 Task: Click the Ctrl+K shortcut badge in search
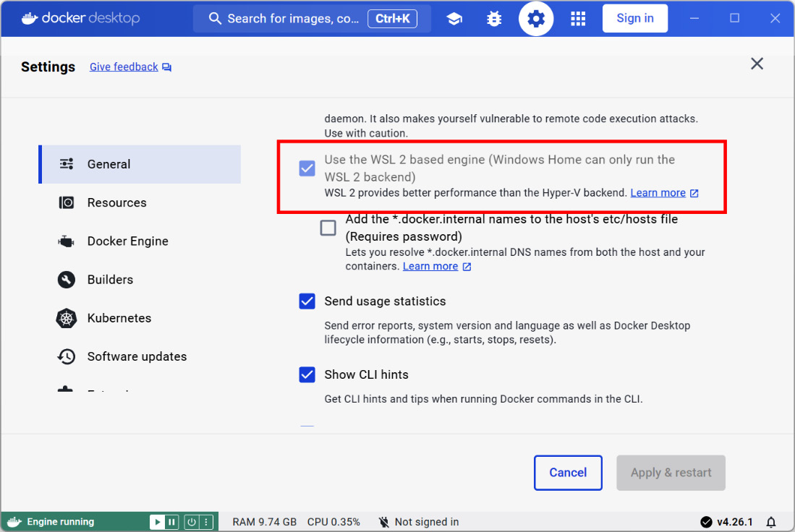tap(392, 19)
